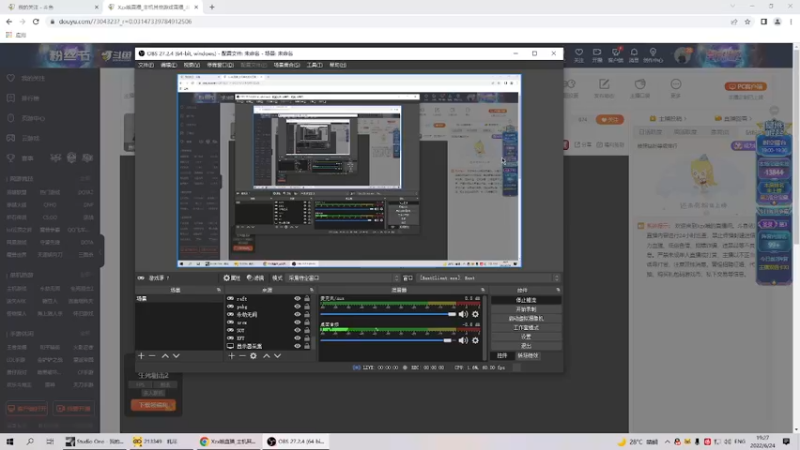
Task: Lock the pubg source
Action: pos(307,307)
